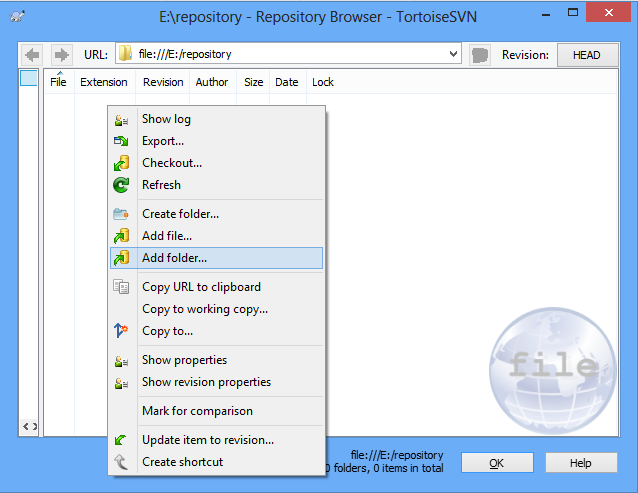
Task: Click the Show properties icon
Action: point(121,361)
